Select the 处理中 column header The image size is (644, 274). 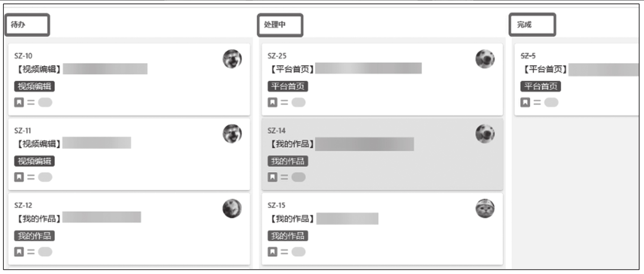[280, 25]
